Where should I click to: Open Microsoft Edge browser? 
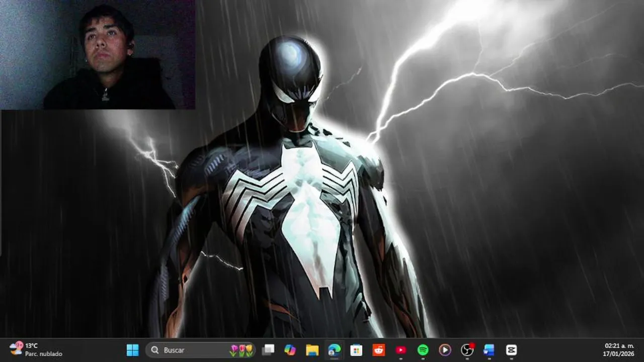[335, 350]
